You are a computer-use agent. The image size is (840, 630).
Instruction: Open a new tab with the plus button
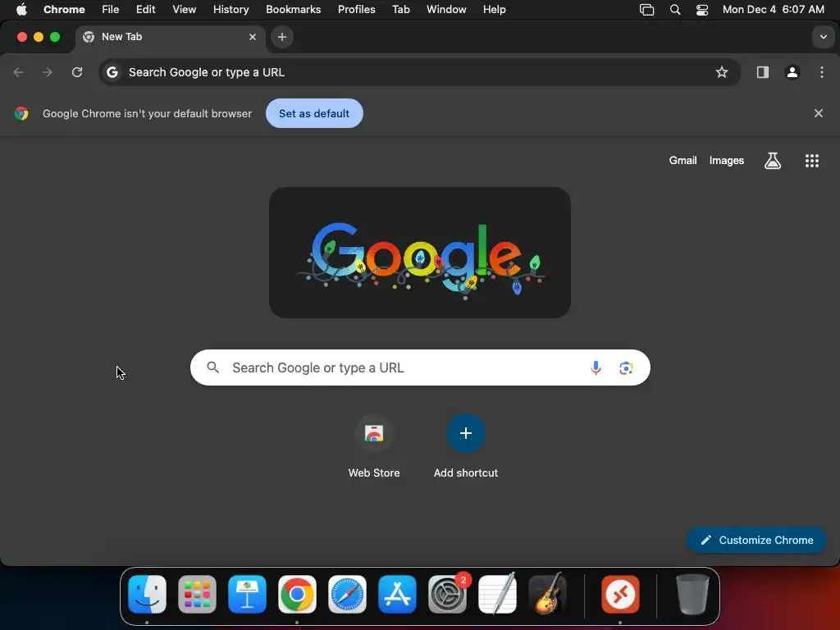click(282, 37)
